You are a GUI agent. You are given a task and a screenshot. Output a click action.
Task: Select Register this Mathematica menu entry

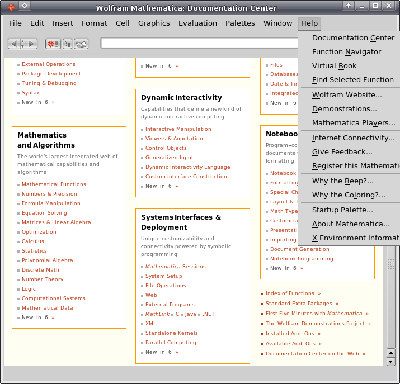coord(350,166)
